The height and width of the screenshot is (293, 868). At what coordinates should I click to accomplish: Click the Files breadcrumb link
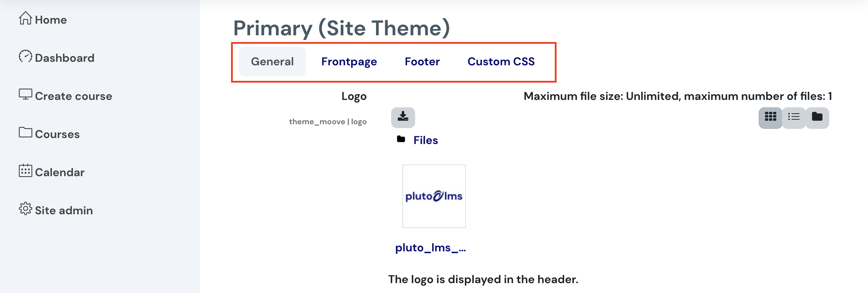point(425,140)
